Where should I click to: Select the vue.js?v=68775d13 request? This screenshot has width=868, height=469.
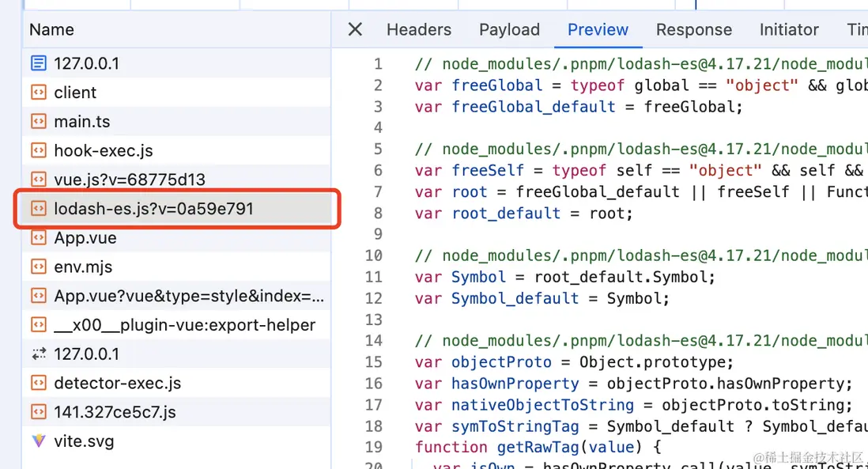(x=130, y=180)
